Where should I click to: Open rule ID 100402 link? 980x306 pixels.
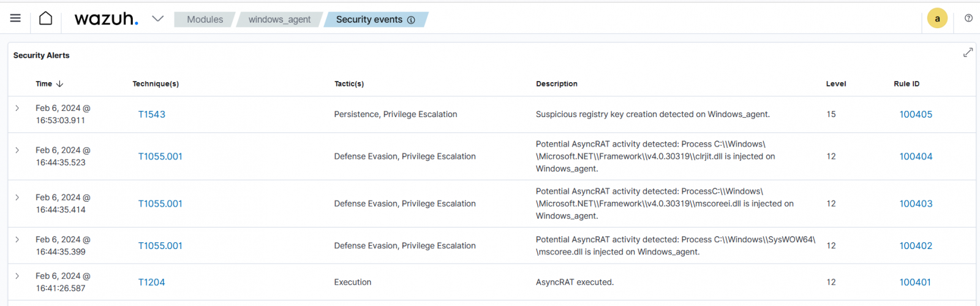pyautogui.click(x=916, y=246)
